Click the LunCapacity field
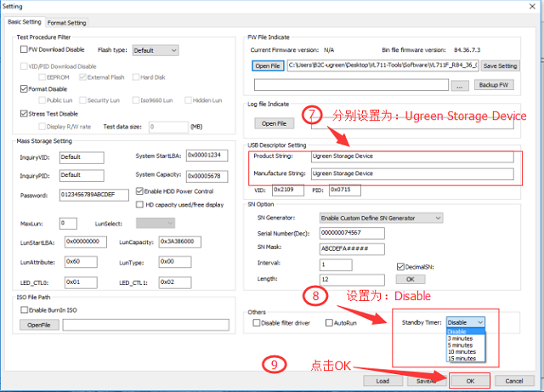The image size is (544, 392). pos(179,242)
